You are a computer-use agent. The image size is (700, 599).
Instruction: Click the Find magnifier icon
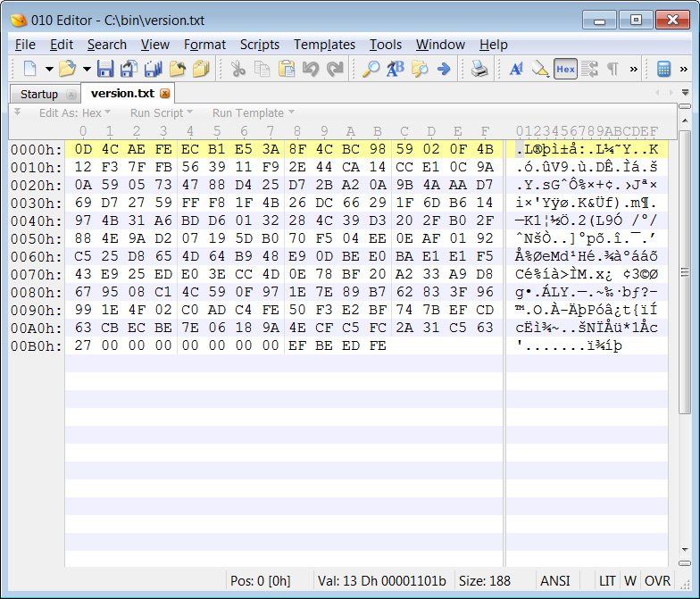pyautogui.click(x=371, y=70)
